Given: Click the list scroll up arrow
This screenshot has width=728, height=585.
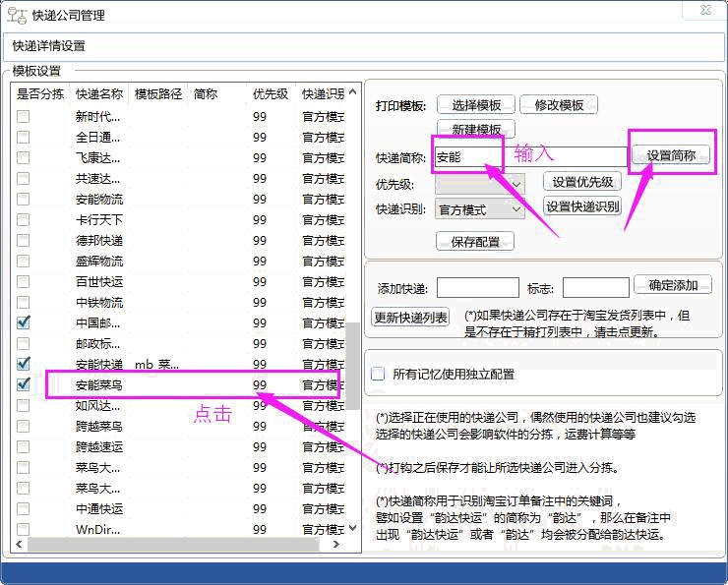Looking at the screenshot, I should click(352, 92).
